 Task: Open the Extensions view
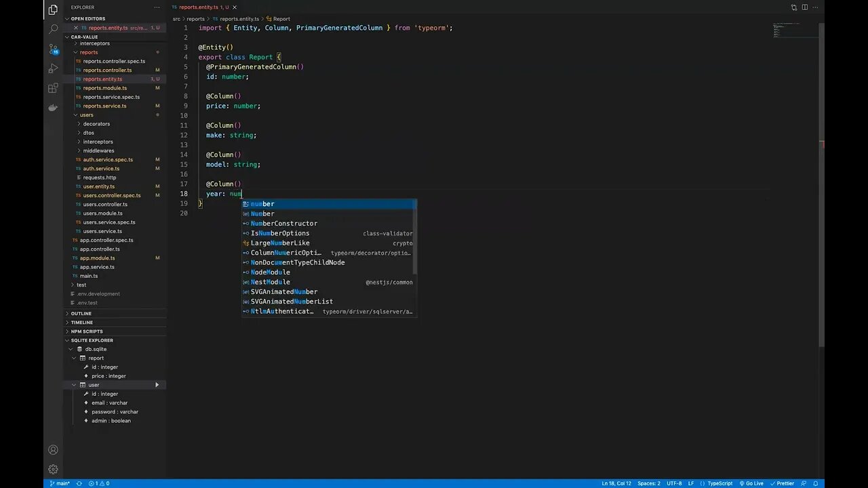(x=53, y=88)
